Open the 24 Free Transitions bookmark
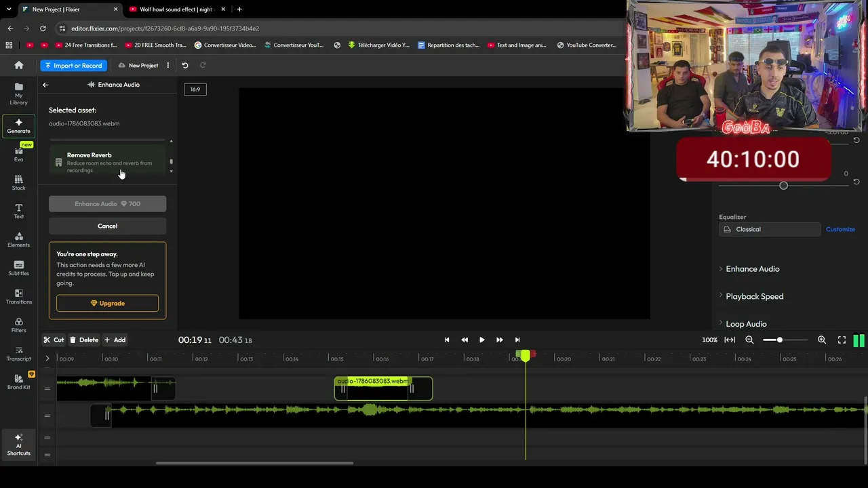Image resolution: width=868 pixels, height=488 pixels. [85, 45]
